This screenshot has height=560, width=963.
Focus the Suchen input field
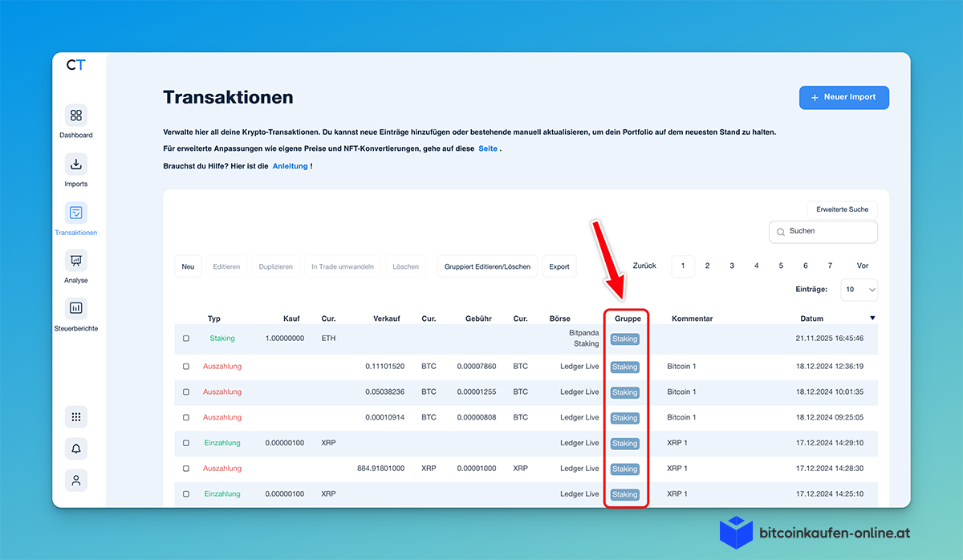823,232
